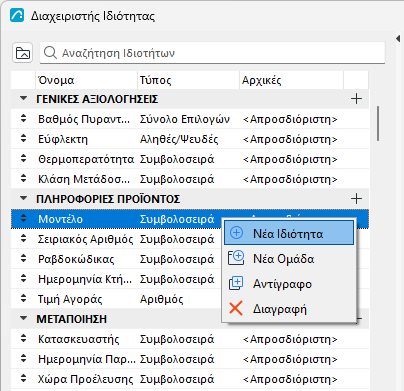The height and width of the screenshot is (391, 404).
Task: Click the Αναζήτηση Ιδιοτήτων search field
Action: (x=212, y=53)
